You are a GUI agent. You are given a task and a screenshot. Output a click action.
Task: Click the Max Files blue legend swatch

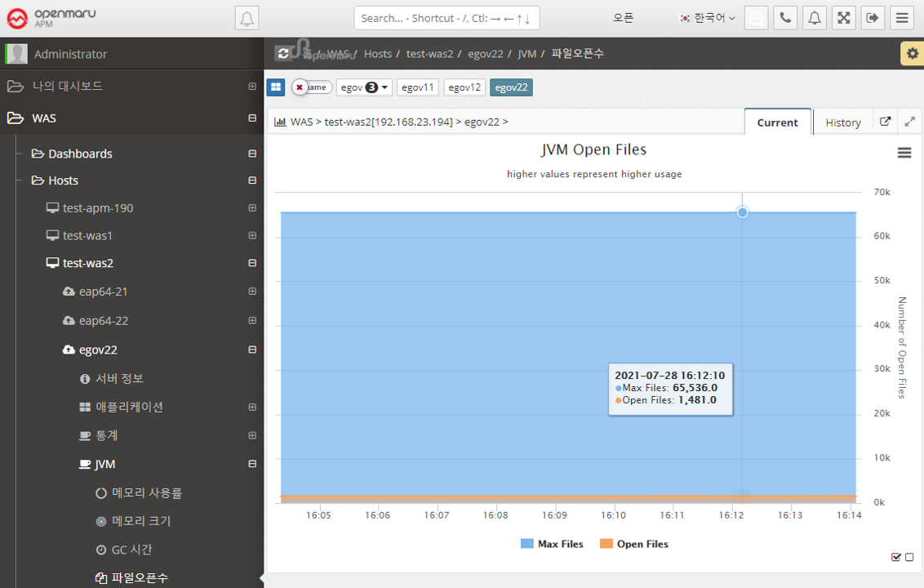526,544
